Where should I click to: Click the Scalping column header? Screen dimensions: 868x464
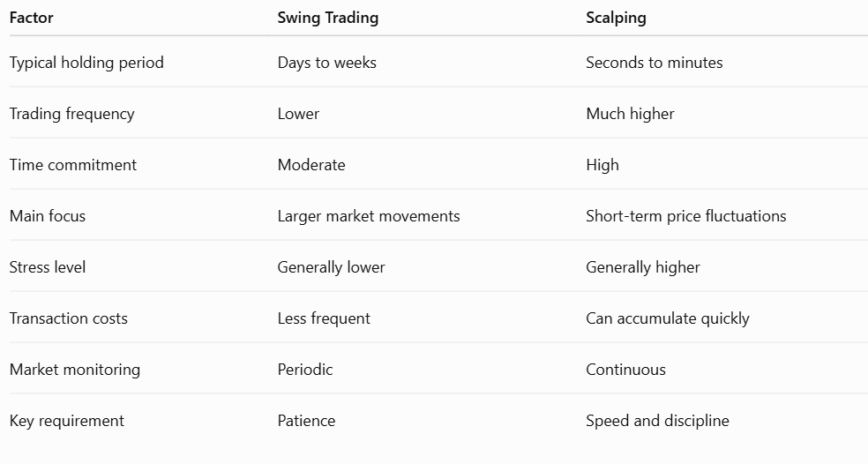coord(616,18)
